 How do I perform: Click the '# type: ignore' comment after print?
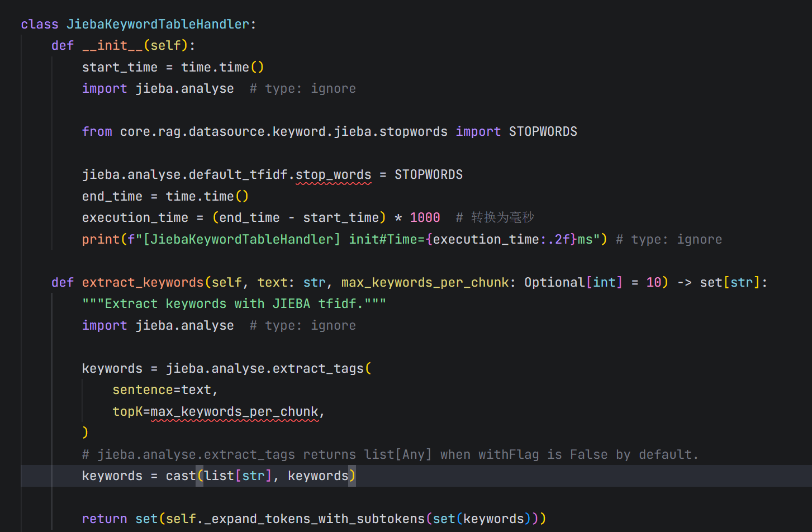pos(669,239)
